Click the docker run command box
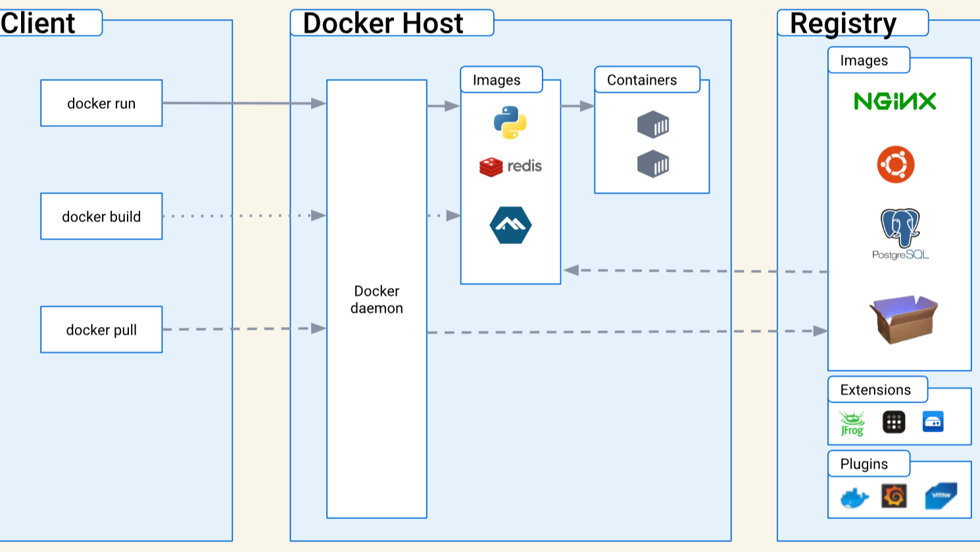Viewport: 980px width, 552px height. tap(101, 103)
